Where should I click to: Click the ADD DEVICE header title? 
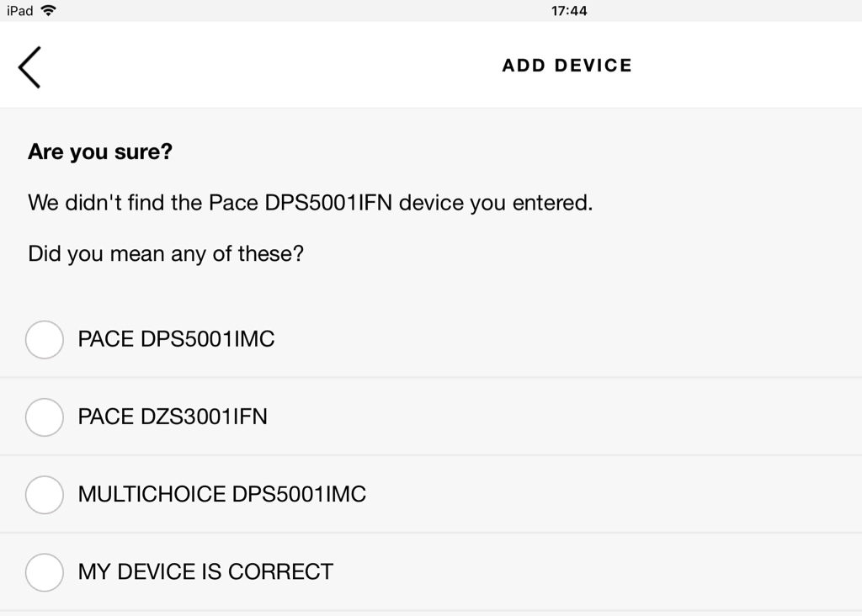[x=567, y=66]
